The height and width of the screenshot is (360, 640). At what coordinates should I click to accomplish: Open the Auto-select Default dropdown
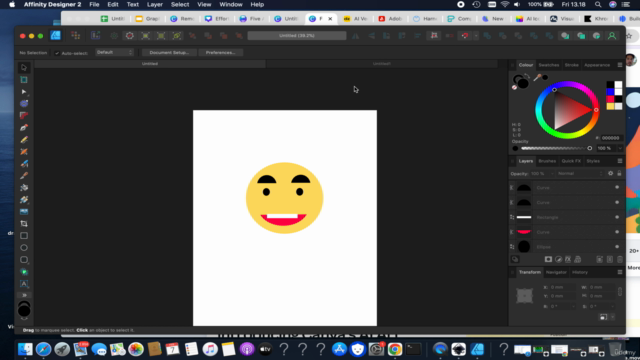point(115,52)
